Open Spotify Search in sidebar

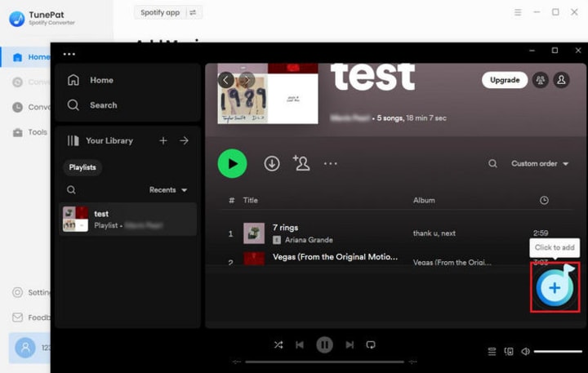(91, 105)
